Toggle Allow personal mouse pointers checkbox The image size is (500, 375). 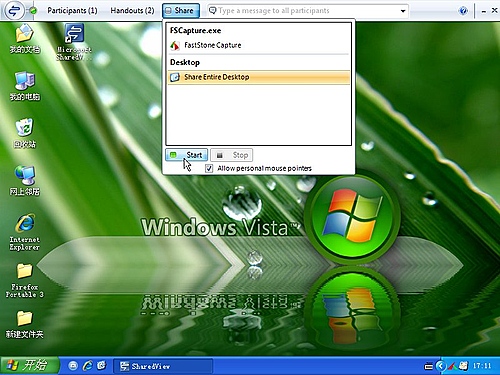tap(209, 168)
